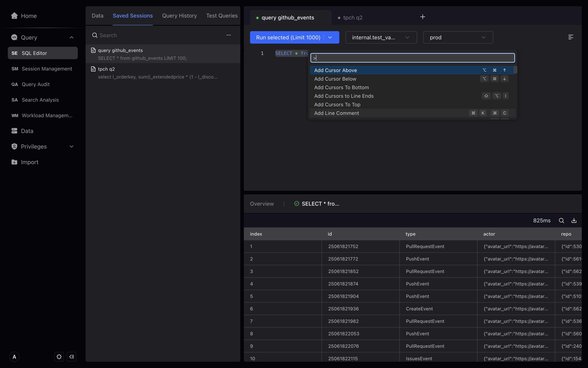
Task: Open Search Analysis page
Action: click(x=43, y=100)
